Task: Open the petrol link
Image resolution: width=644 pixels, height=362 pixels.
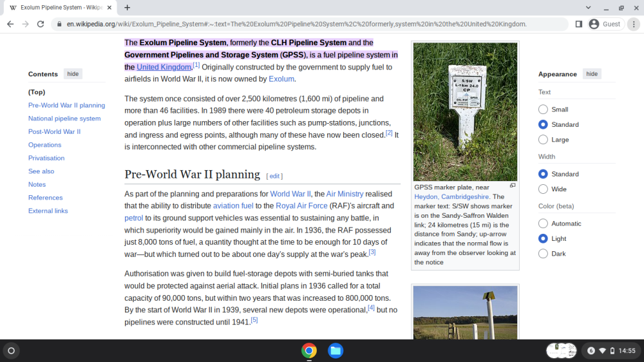Action: click(x=134, y=218)
